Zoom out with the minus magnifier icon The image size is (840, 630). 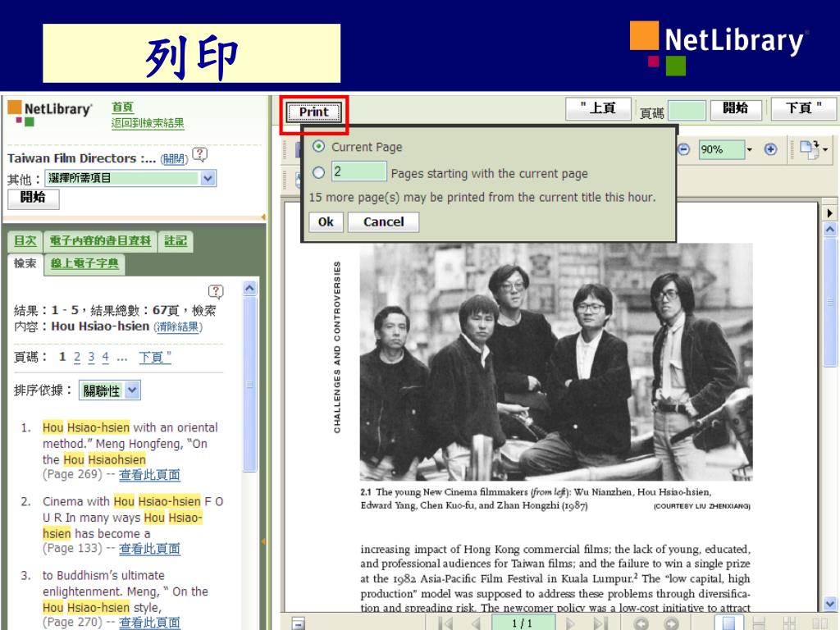[x=684, y=149]
